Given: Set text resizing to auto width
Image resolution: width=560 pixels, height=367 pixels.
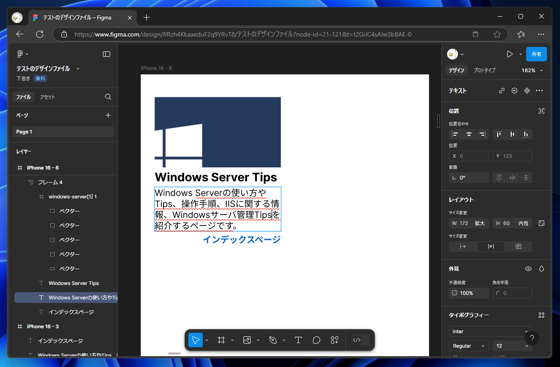Looking at the screenshot, I should (463, 246).
